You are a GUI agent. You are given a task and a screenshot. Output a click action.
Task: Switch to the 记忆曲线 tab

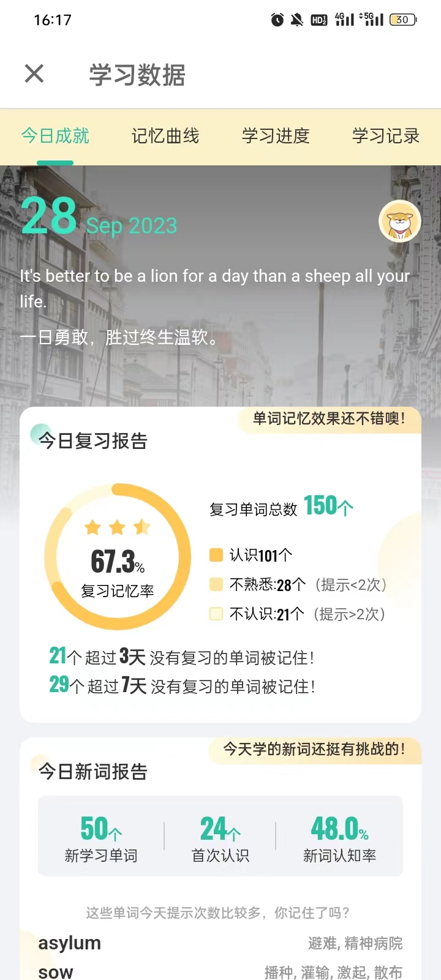click(x=165, y=136)
